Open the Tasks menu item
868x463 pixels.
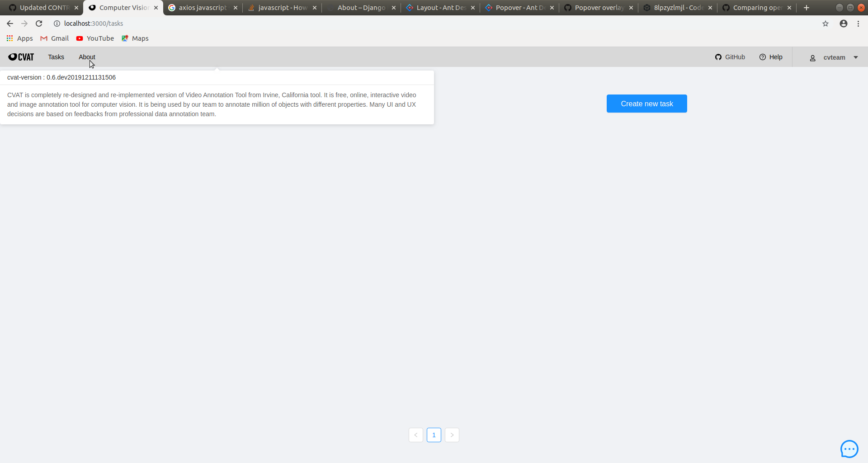[56, 57]
